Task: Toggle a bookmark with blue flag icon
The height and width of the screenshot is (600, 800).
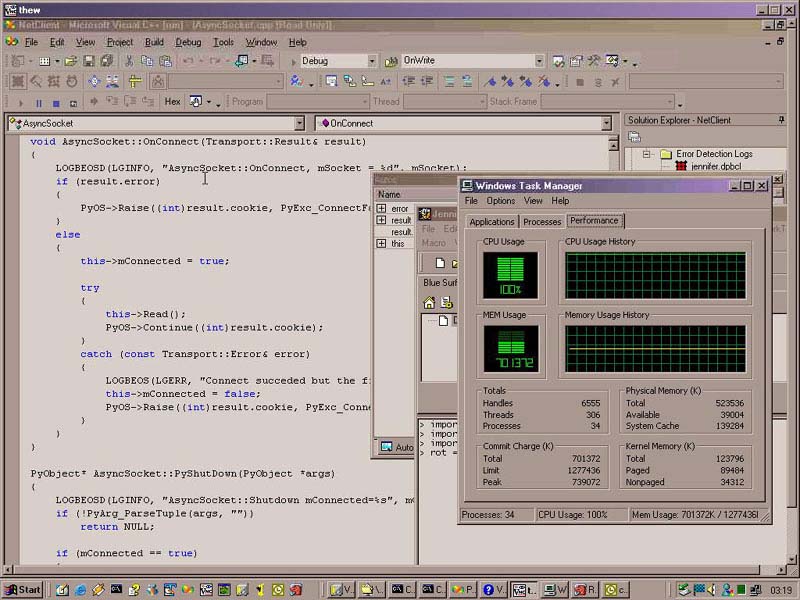Action: 490,81
